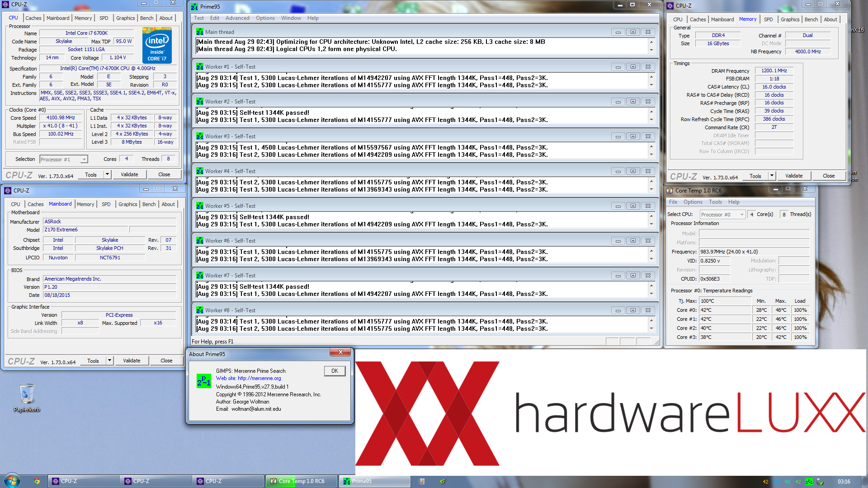The height and width of the screenshot is (488, 868).
Task: Switch to Graphics tab in CPU-Z Mainboard window
Action: point(127,204)
